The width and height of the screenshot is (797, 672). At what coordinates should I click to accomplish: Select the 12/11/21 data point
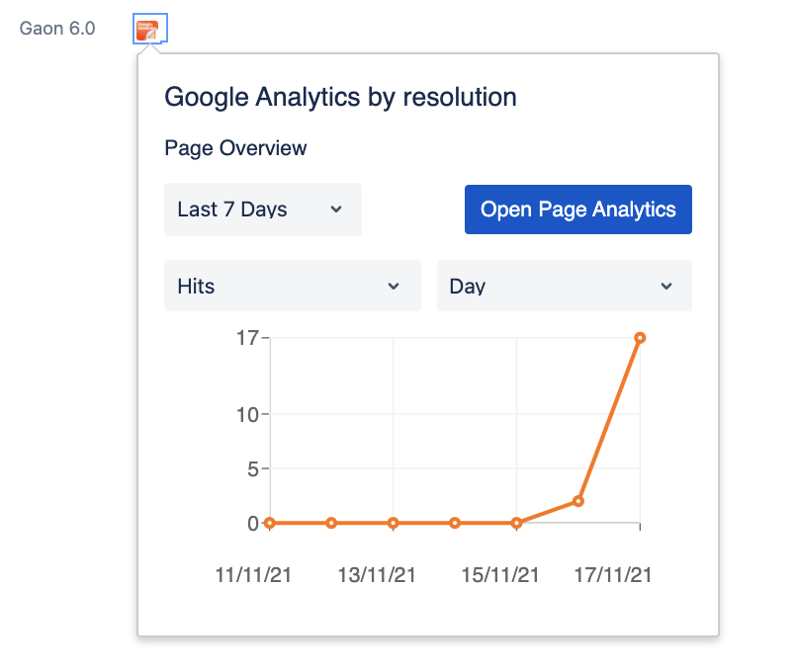(x=331, y=523)
